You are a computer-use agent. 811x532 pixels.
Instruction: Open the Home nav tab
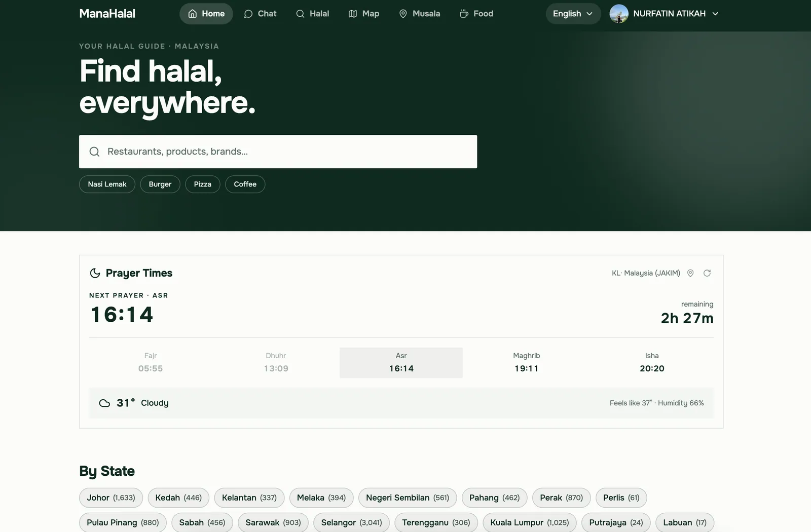tap(206, 14)
